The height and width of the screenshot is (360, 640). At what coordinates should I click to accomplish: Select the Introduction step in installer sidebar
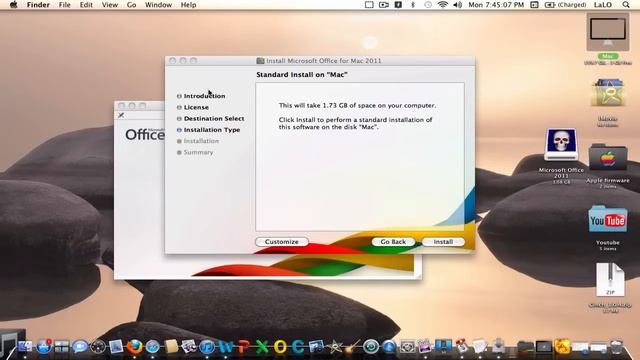tap(204, 96)
